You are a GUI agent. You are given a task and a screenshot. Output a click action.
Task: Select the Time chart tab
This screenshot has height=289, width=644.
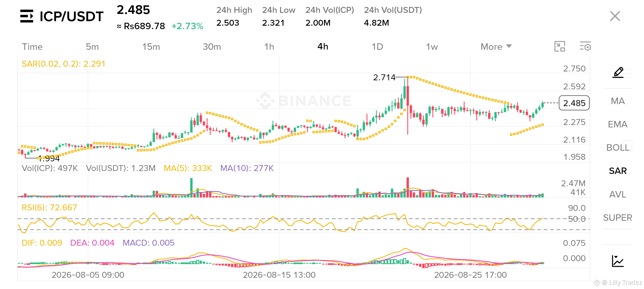coord(32,47)
